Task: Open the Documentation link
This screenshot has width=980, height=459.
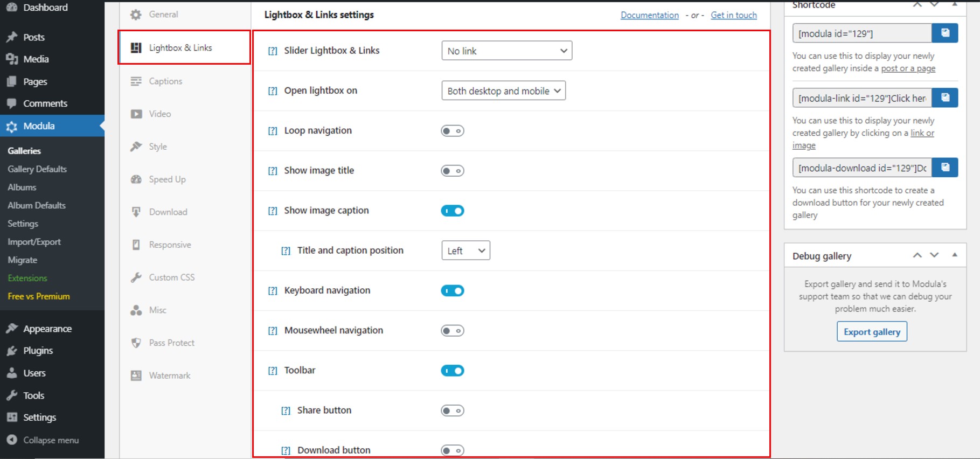Action: [x=649, y=15]
